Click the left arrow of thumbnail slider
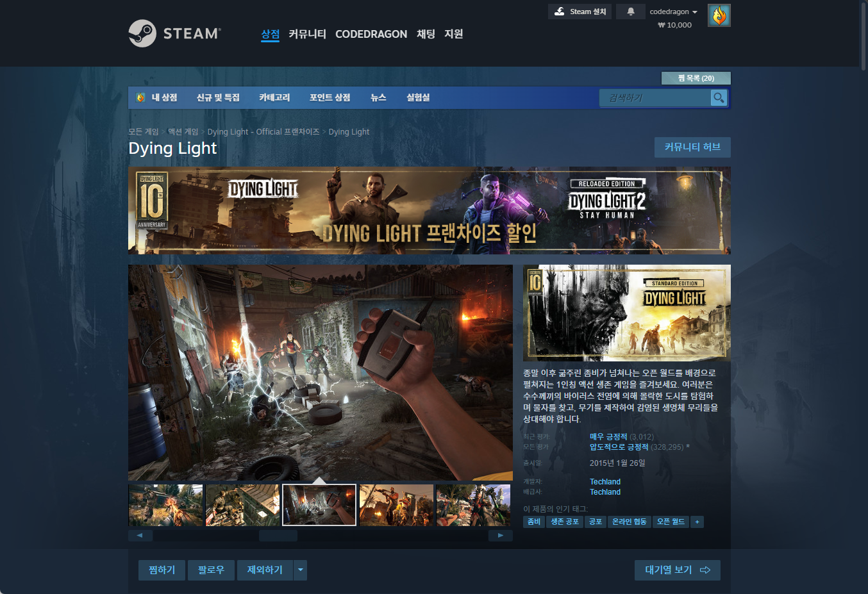The width and height of the screenshot is (868, 594). point(140,535)
